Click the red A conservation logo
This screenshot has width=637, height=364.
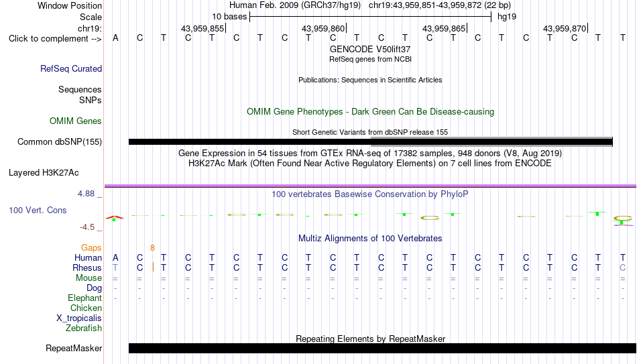point(115,218)
